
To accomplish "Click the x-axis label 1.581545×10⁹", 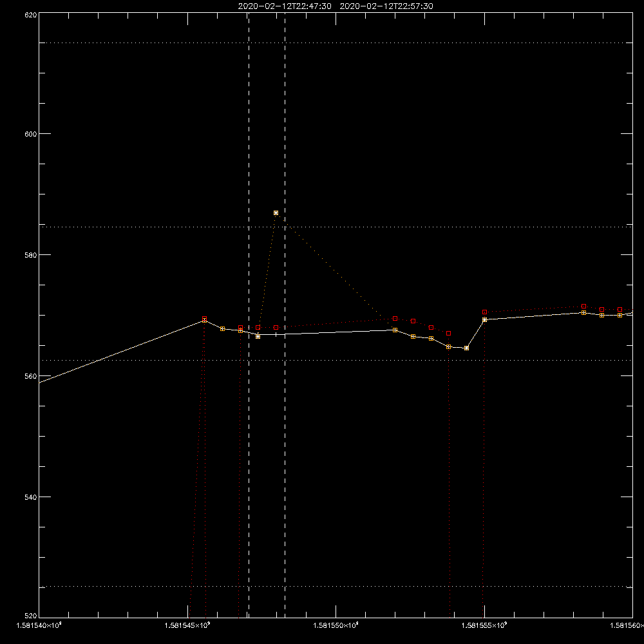I will coord(187,625).
